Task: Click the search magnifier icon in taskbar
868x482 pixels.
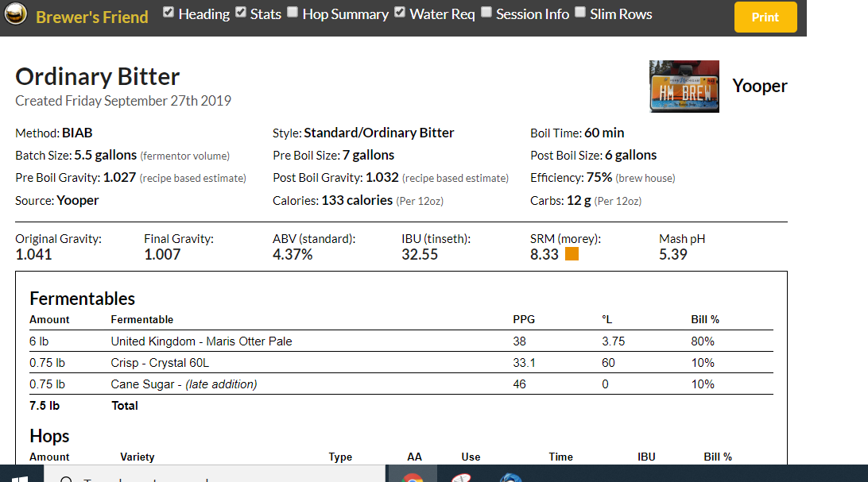Action: [x=67, y=479]
